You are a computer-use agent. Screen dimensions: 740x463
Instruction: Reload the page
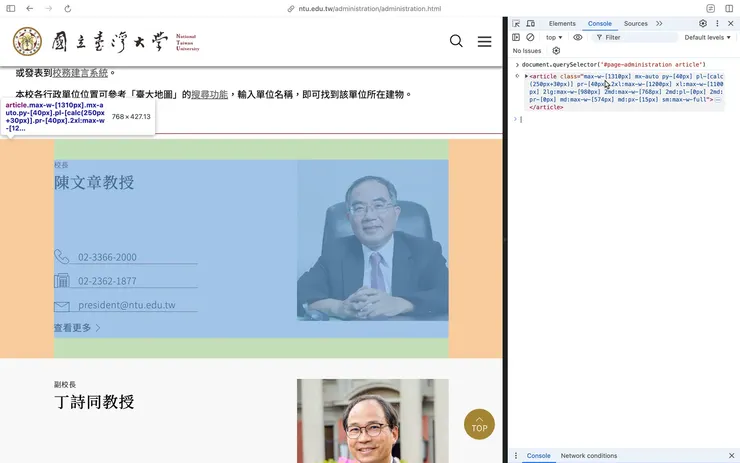[67, 8]
